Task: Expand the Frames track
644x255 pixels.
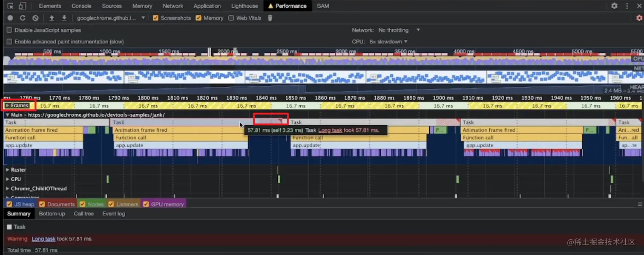Action: [7, 106]
